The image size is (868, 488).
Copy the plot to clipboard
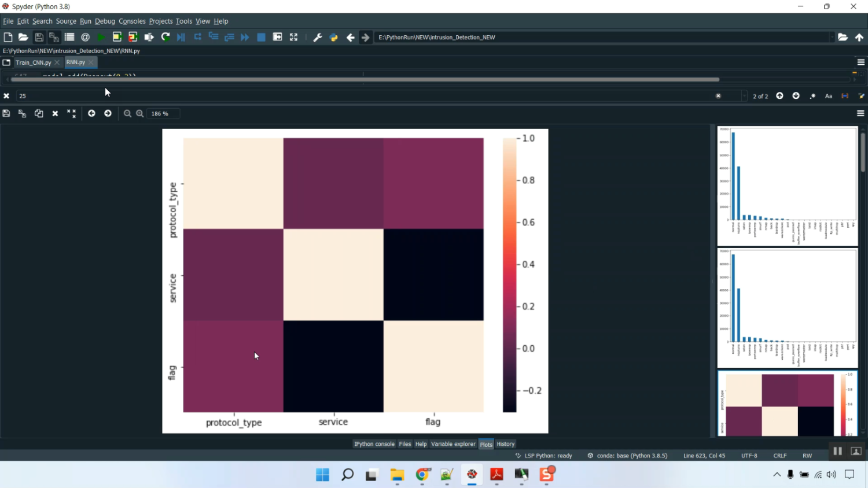pos(39,114)
